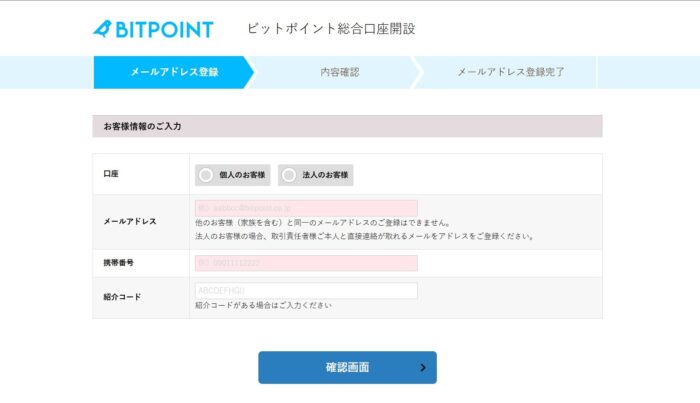Open the 内容確認 step tab

click(339, 72)
